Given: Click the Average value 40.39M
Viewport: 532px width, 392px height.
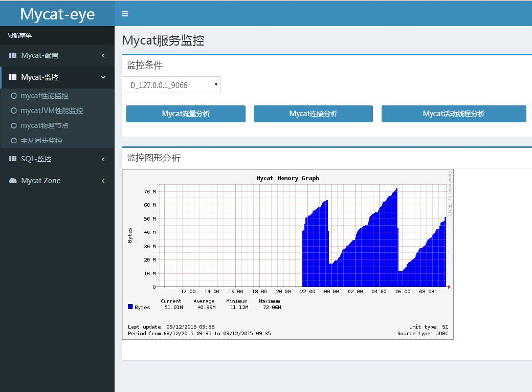Looking at the screenshot, I should (207, 308).
